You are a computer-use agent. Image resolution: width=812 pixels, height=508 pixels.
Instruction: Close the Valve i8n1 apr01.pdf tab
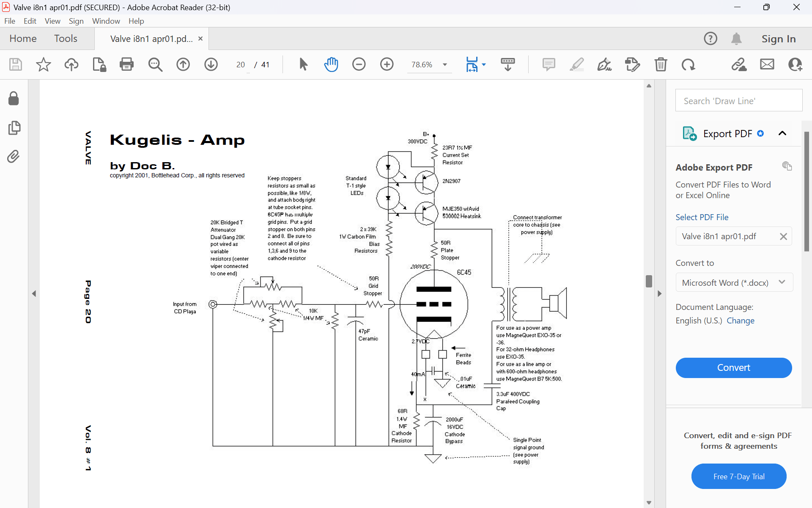(200, 39)
